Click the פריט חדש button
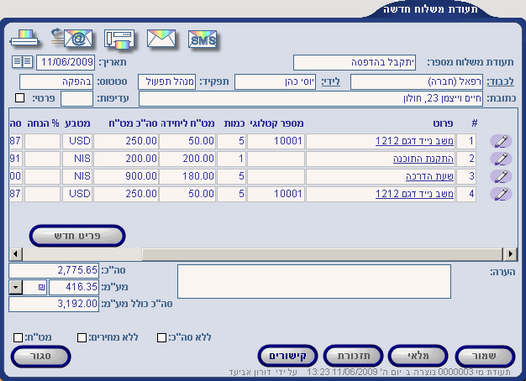The width and height of the screenshot is (526, 381). pos(77,236)
